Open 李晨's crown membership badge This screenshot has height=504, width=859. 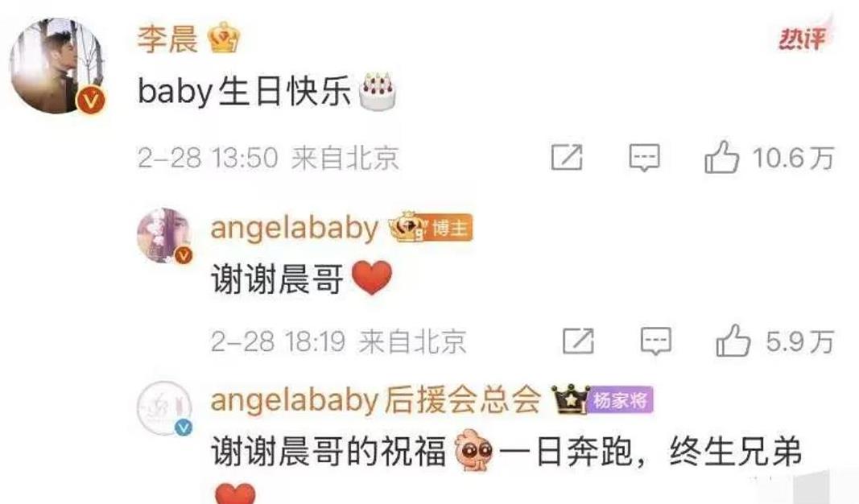[224, 37]
